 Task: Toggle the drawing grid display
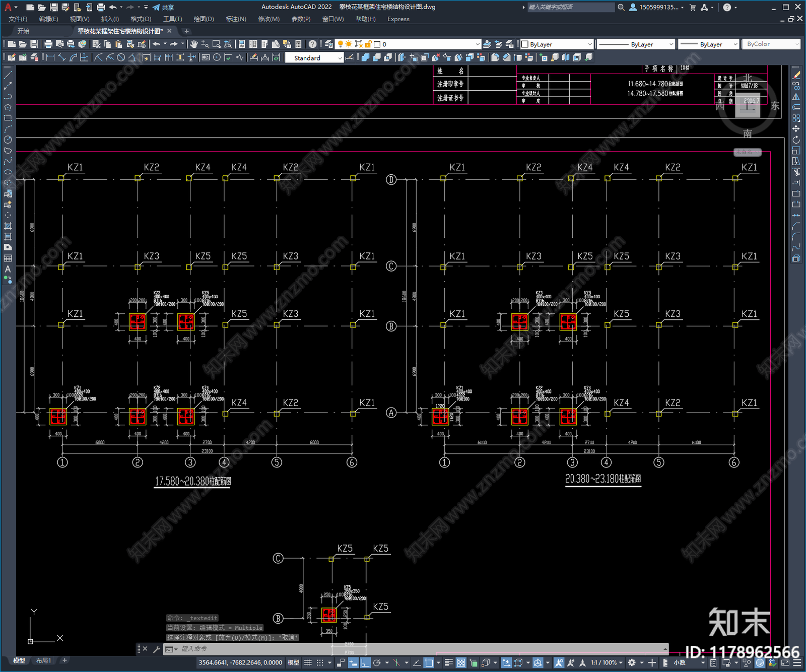tap(308, 662)
